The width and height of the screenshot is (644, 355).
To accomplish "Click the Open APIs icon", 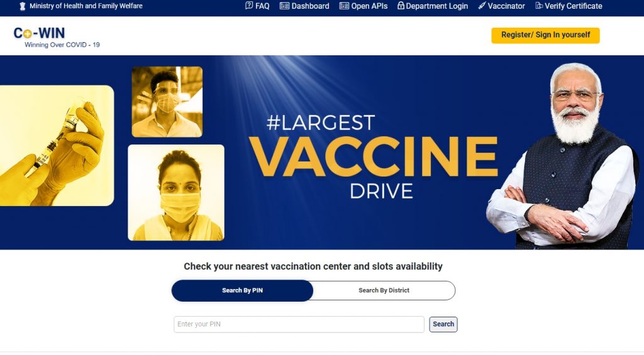I will tap(344, 6).
